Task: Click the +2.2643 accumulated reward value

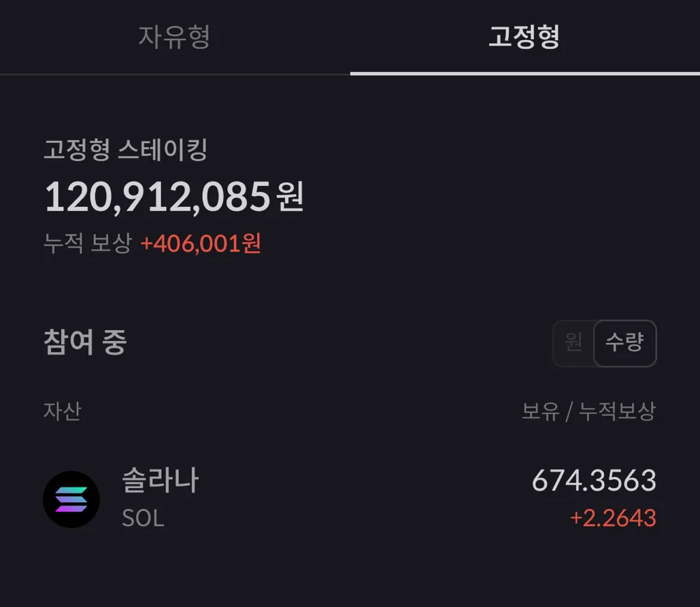Action: pos(612,518)
